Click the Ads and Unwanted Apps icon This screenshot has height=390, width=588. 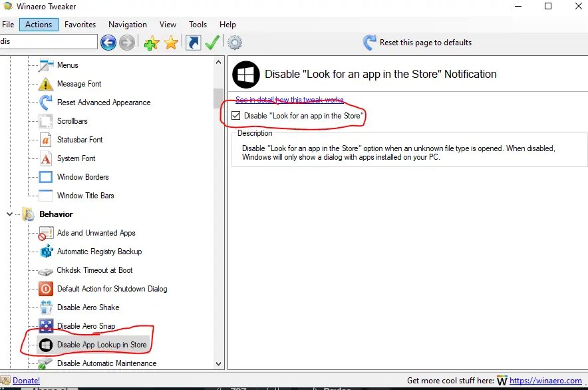[46, 233]
